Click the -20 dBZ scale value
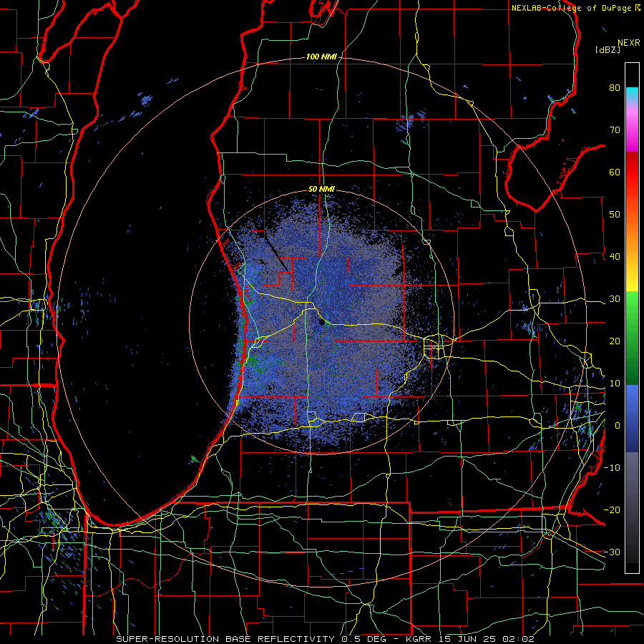Screen dimensions: 644x644 [612, 509]
